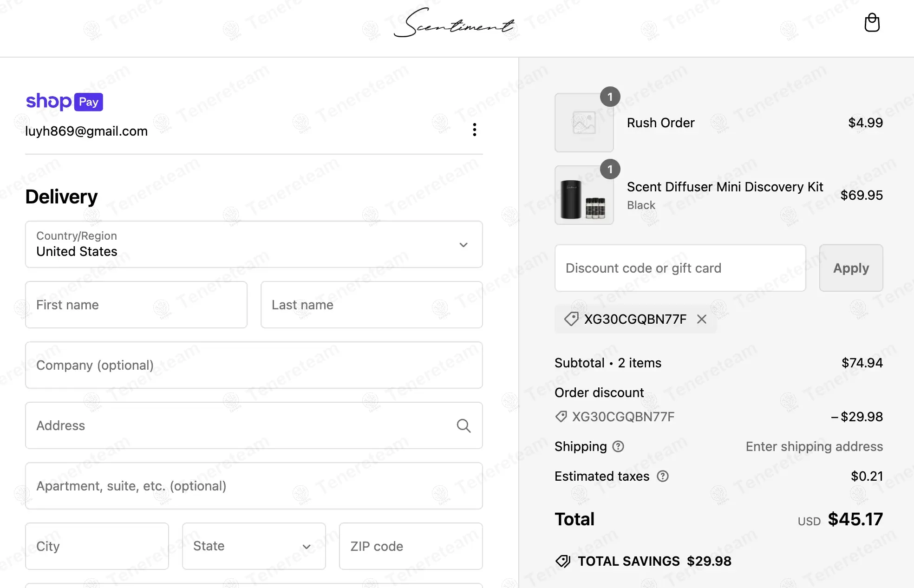914x588 pixels.
Task: Click the Estimated taxes help icon
Action: pyautogui.click(x=663, y=476)
